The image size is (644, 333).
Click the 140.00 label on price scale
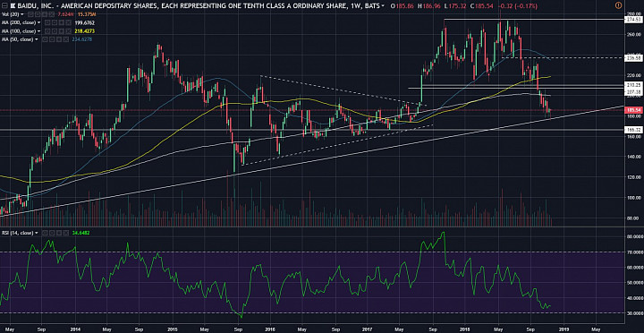coord(634,157)
